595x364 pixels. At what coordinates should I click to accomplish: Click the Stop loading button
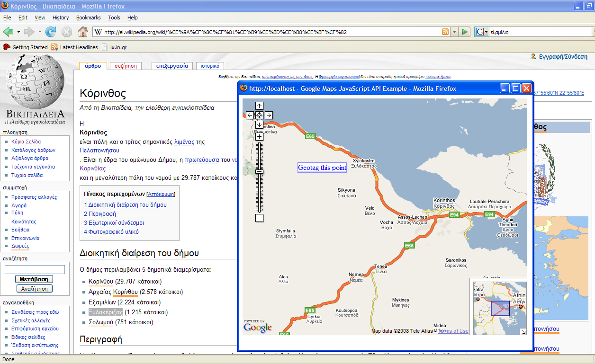click(x=67, y=32)
